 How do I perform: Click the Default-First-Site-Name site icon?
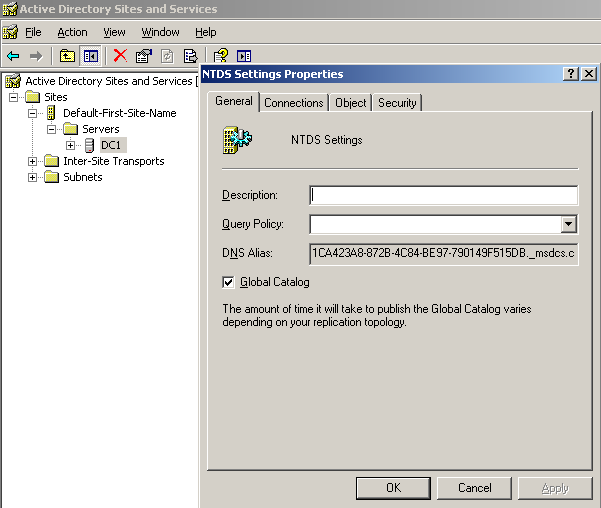51,113
